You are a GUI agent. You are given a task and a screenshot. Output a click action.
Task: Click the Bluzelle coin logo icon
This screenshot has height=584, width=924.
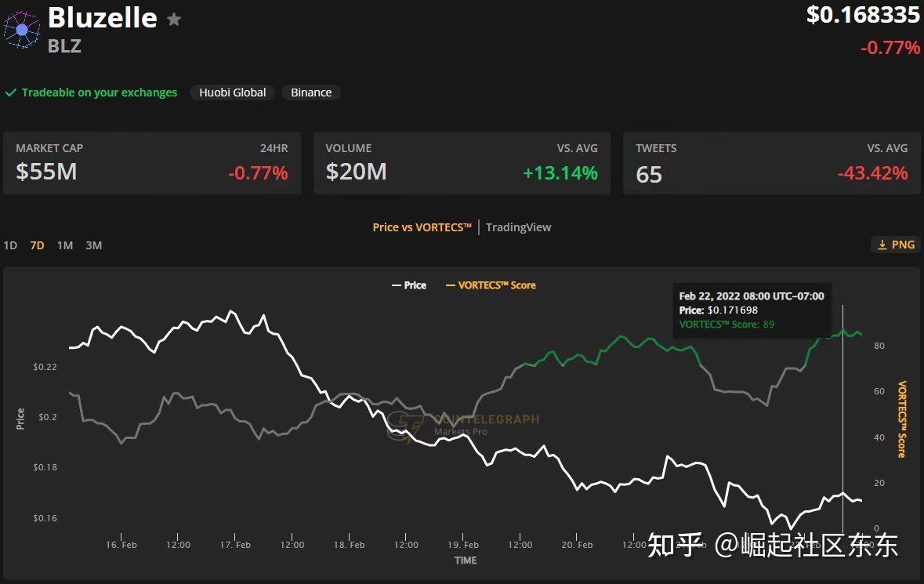(22, 30)
